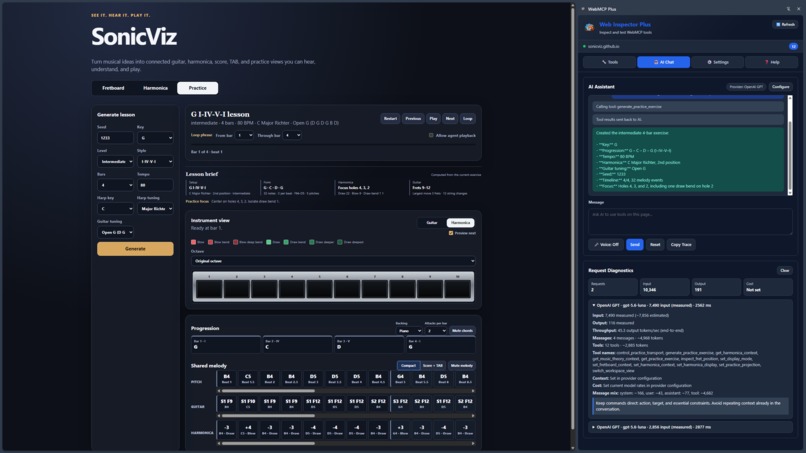Uncheck the Preview next checkbox
Image resolution: width=806 pixels, height=453 pixels.
click(451, 233)
